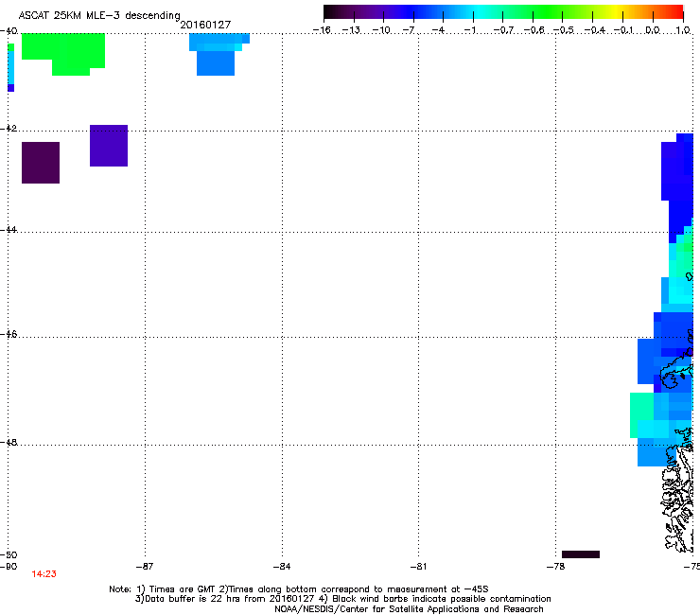Click the date label 20160127
Screen dimensions: 700x615
(x=205, y=25)
